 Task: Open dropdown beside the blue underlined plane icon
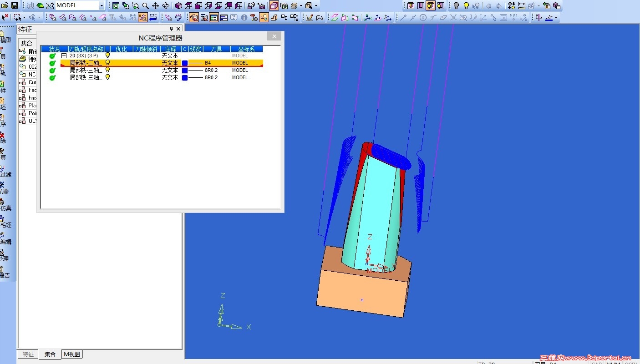[556, 18]
